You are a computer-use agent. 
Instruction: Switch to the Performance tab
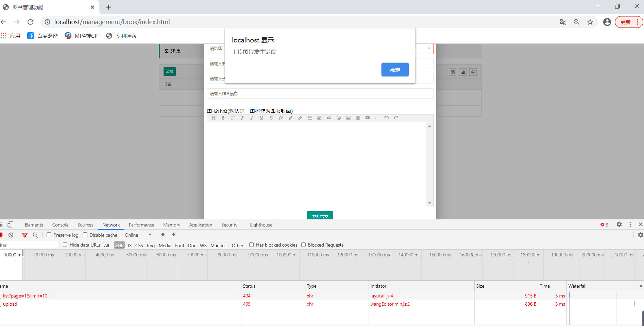click(141, 225)
